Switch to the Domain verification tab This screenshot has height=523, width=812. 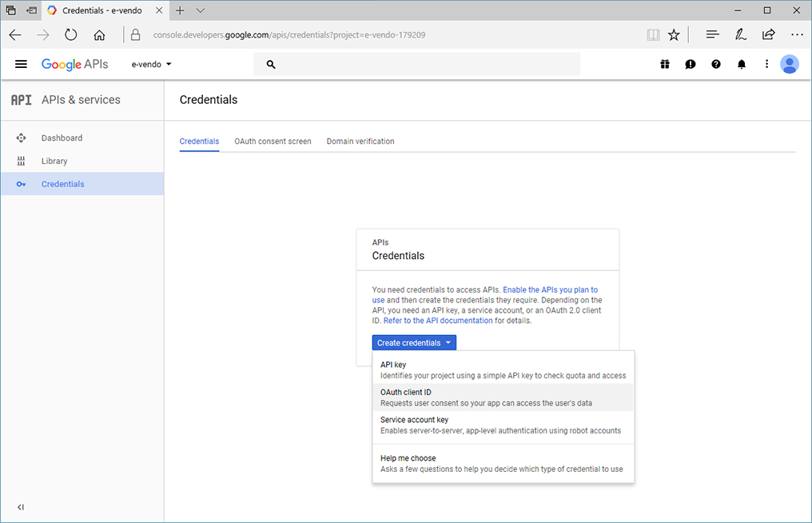[360, 142]
